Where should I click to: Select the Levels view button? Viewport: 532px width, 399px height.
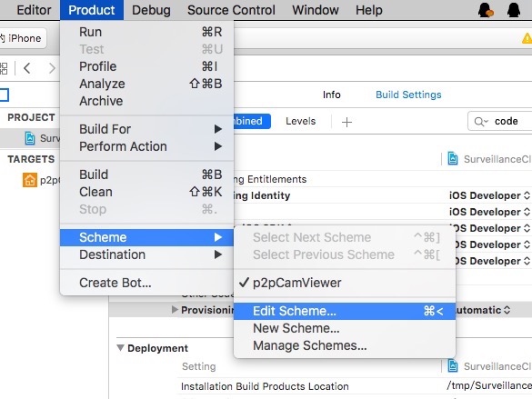coord(301,121)
